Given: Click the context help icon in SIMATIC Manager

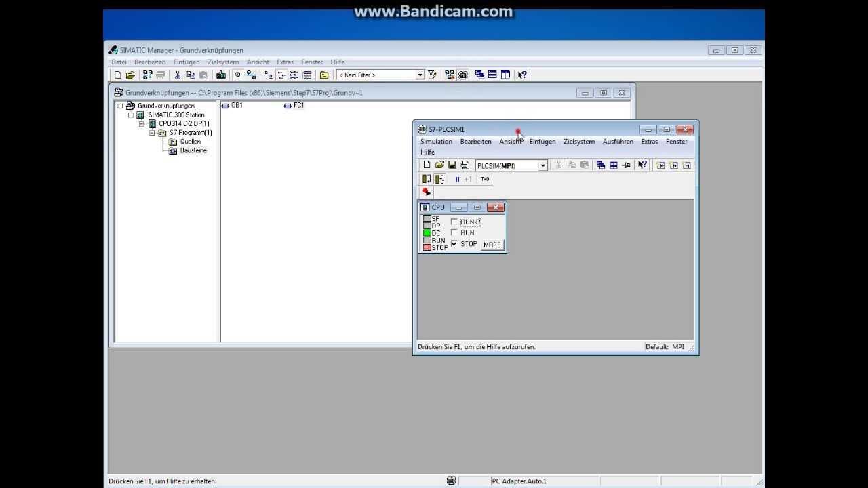Looking at the screenshot, I should click(x=522, y=75).
